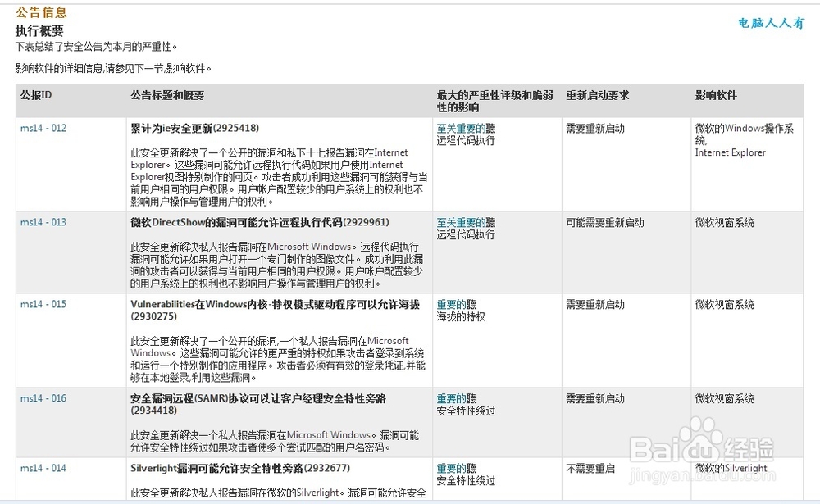Image resolution: width=820 pixels, height=504 pixels.
Task: Click 微软视窗系统 in ms14-015 row
Action: (724, 304)
